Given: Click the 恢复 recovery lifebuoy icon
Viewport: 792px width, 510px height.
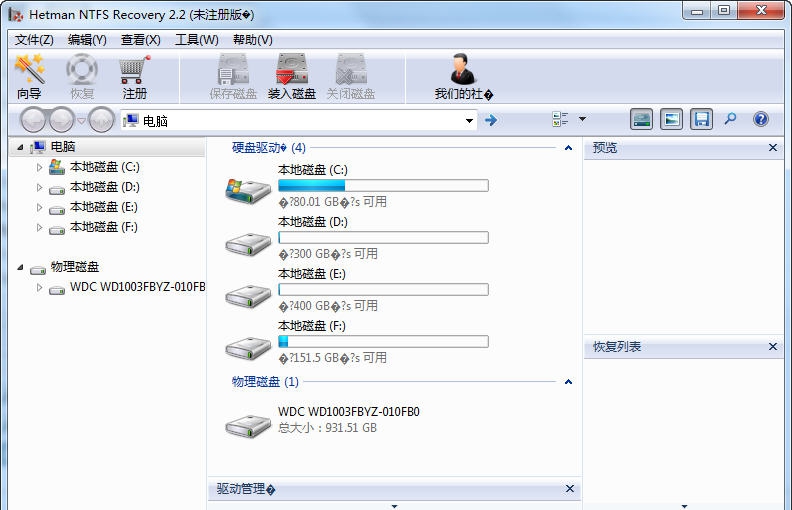Looking at the screenshot, I should click(x=82, y=69).
